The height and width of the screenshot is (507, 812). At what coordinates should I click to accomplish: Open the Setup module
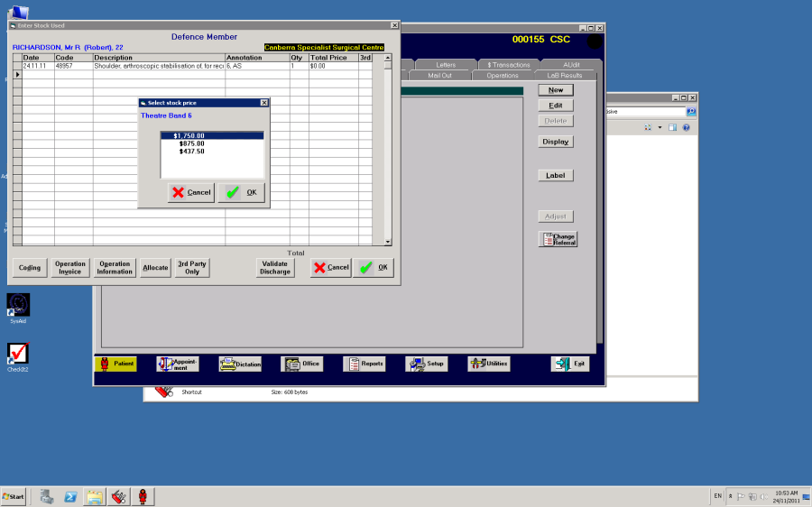click(426, 364)
